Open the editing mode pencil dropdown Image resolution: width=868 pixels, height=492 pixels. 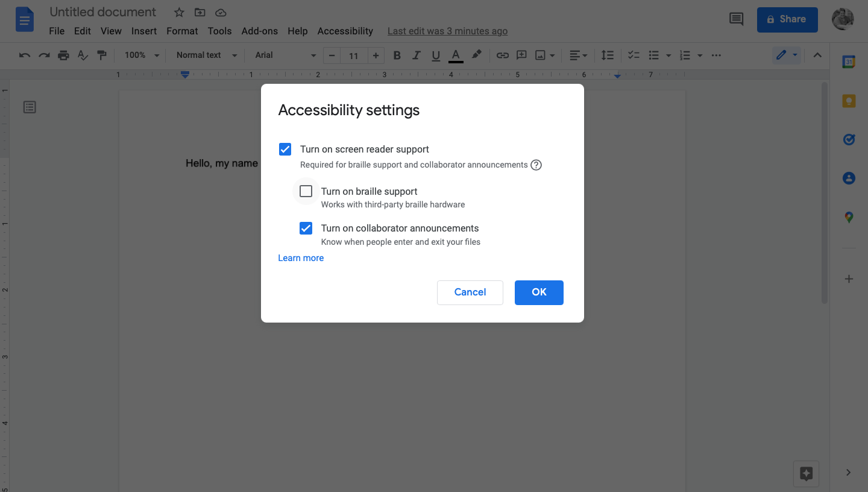pyautogui.click(x=787, y=55)
